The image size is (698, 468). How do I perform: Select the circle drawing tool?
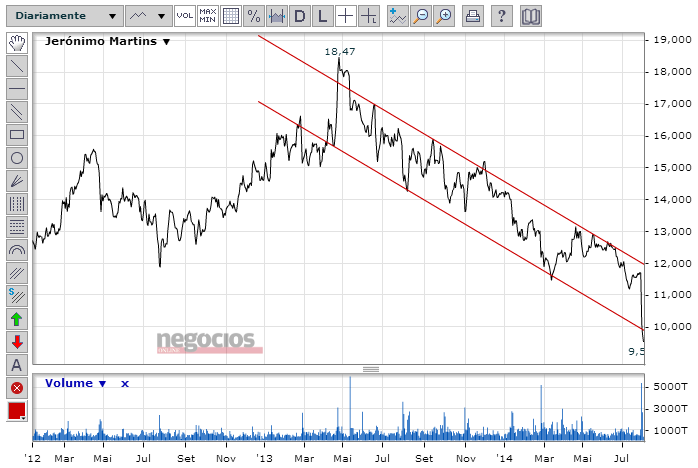click(17, 158)
